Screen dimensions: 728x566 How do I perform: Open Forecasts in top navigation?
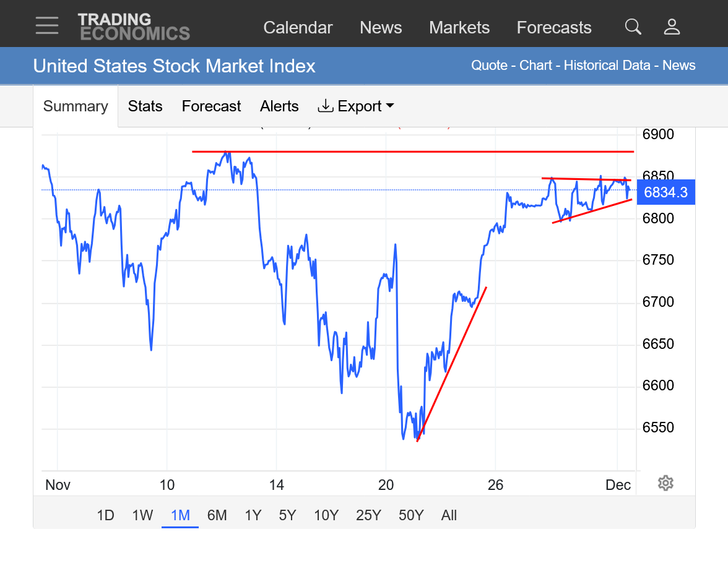point(554,28)
